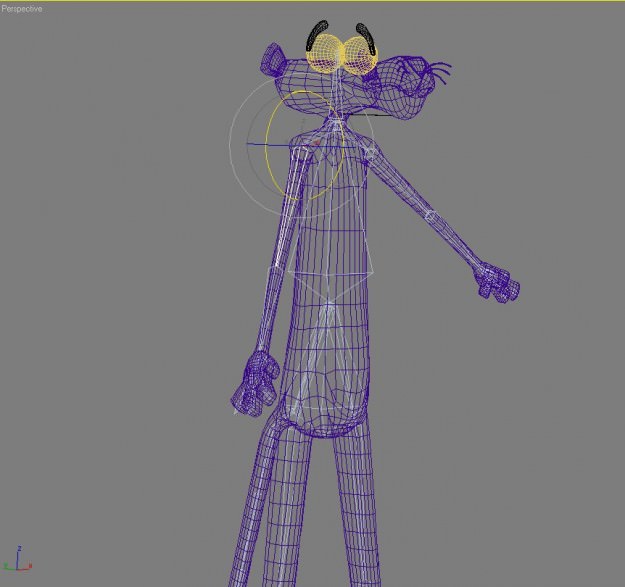Select the character's ear on the head

(x=273, y=59)
